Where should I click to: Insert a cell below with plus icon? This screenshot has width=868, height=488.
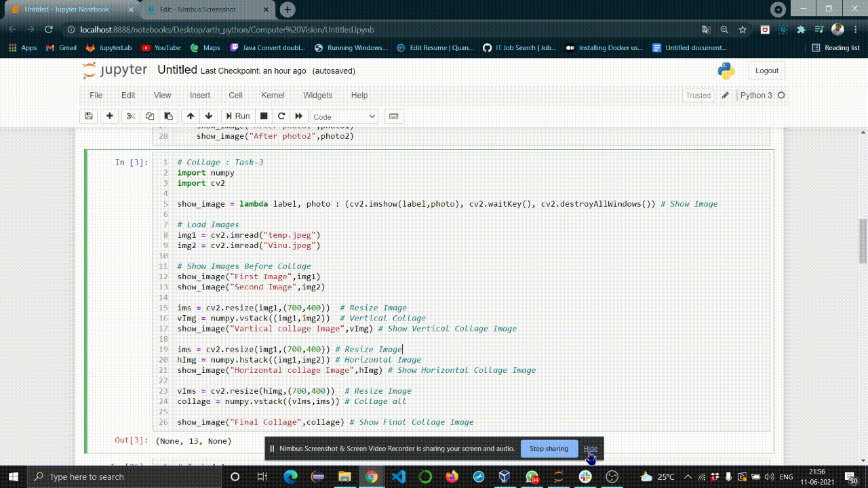click(110, 116)
